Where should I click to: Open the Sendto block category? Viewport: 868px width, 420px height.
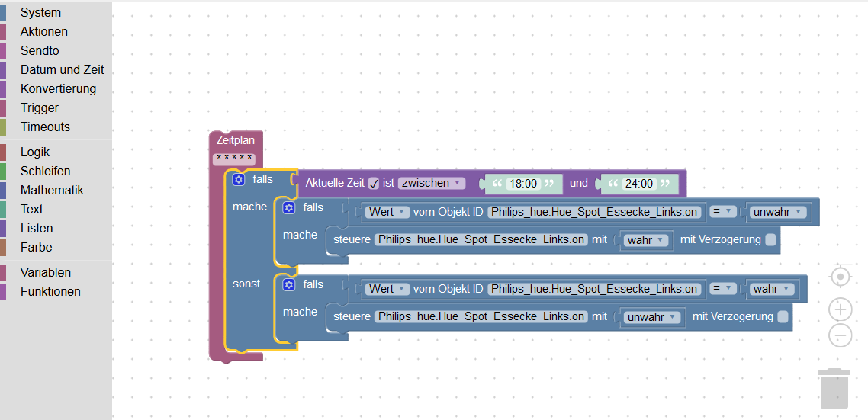[56, 50]
